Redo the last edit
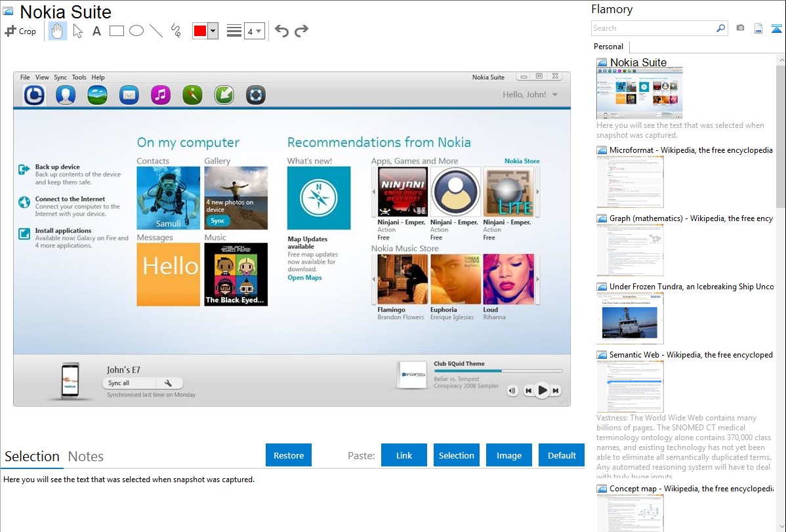786x532 pixels. (x=301, y=31)
